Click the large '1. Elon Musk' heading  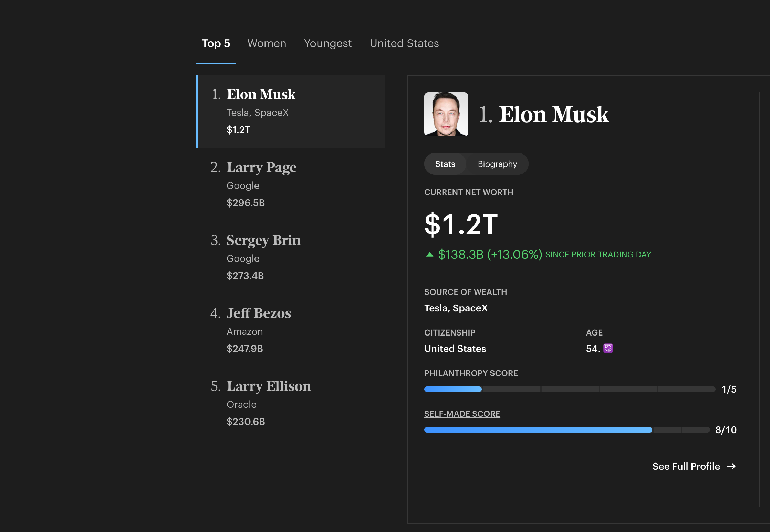pyautogui.click(x=544, y=114)
